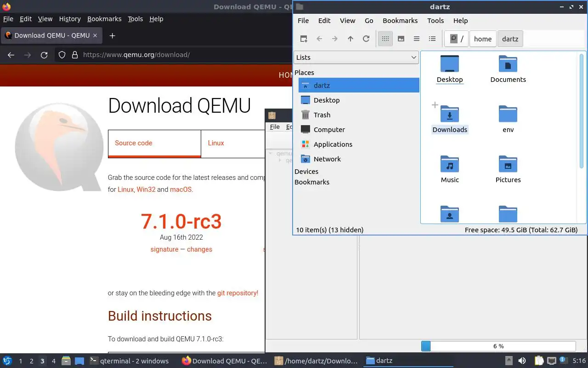Reload the dartz folder view
This screenshot has height=368, width=588.
pos(366,39)
